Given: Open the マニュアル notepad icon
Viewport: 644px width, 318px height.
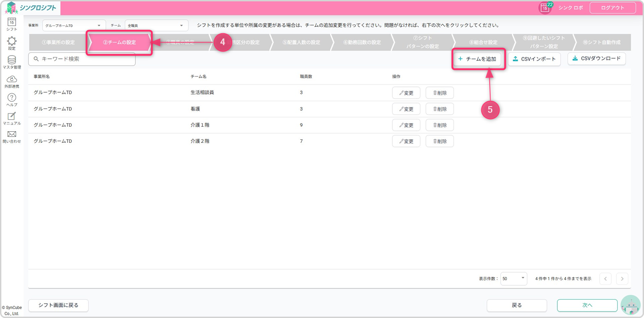Looking at the screenshot, I should tap(12, 116).
